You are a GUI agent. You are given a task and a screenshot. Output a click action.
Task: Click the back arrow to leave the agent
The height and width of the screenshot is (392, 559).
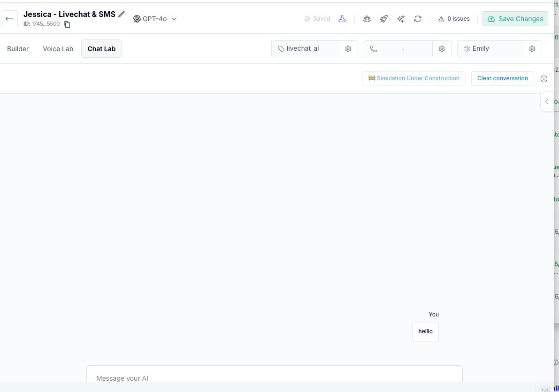pyautogui.click(x=9, y=18)
